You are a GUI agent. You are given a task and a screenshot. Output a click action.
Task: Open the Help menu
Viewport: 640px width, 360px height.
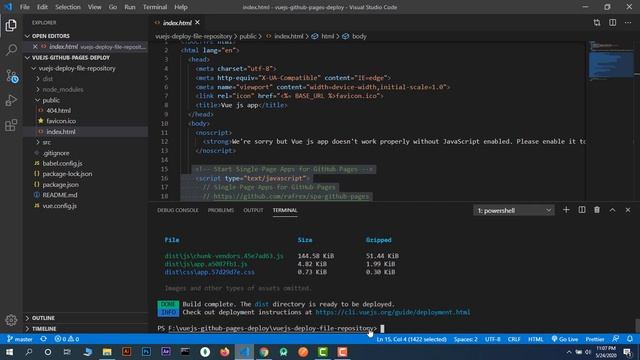(181, 7)
